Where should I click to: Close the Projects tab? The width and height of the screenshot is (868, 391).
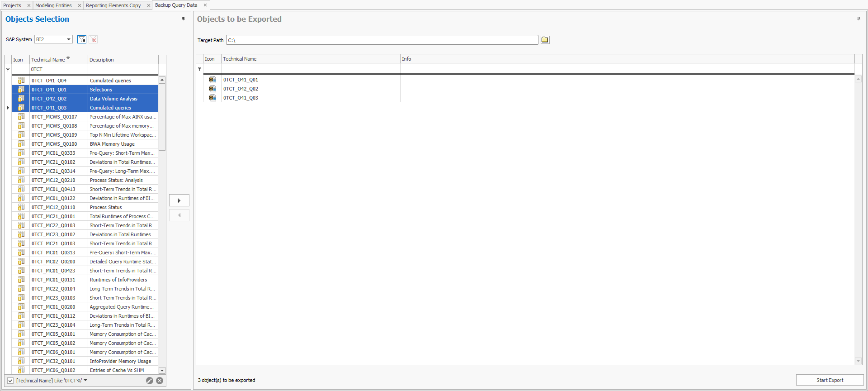click(x=29, y=5)
